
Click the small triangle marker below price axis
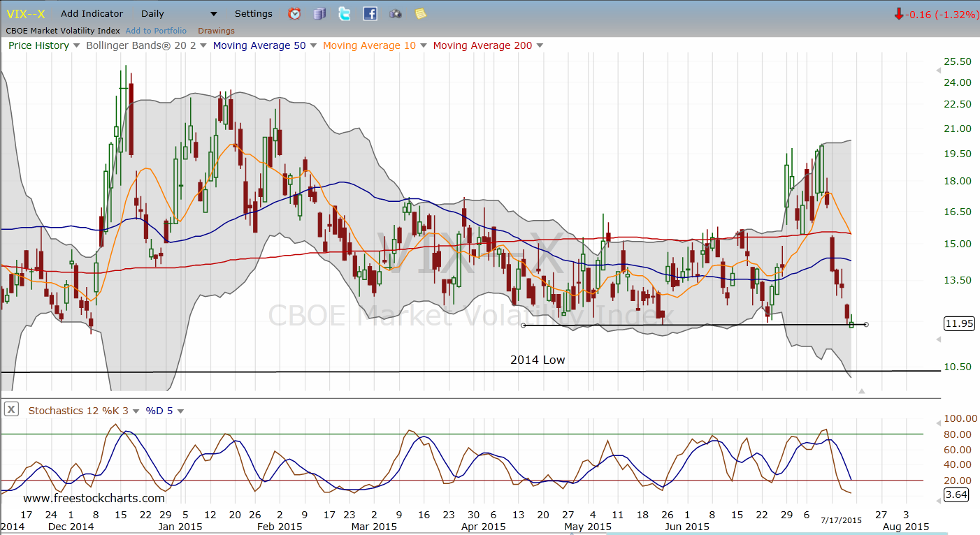[861, 391]
